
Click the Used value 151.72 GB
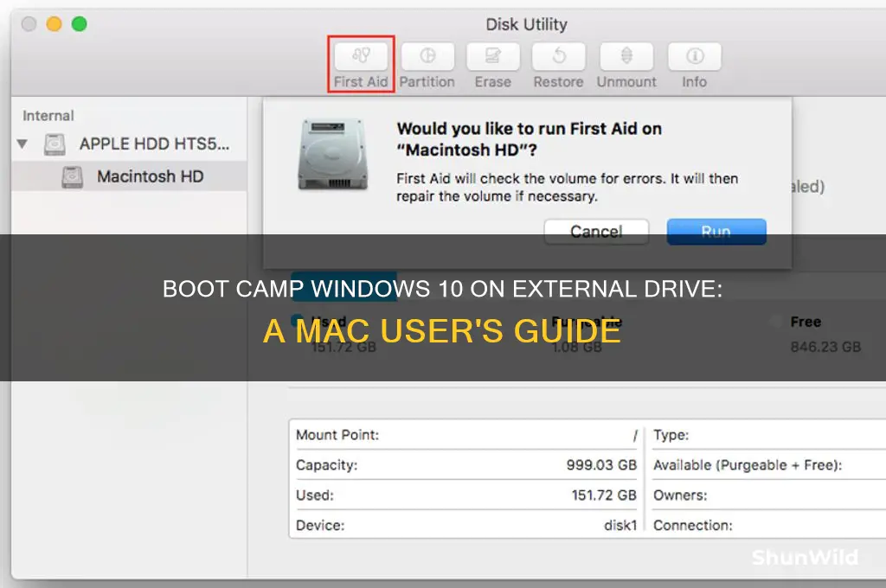(603, 495)
